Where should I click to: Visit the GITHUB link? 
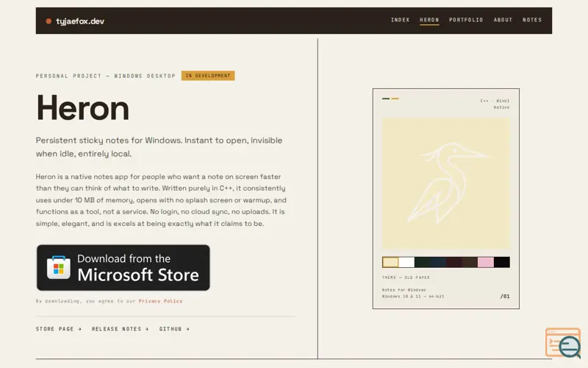174,329
